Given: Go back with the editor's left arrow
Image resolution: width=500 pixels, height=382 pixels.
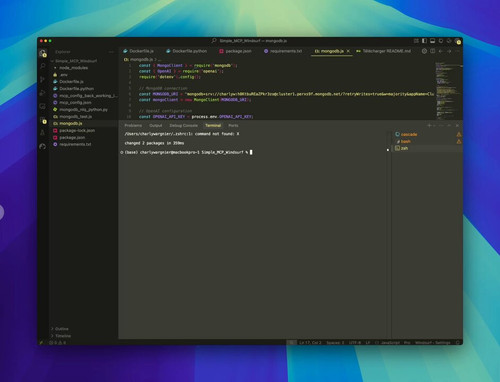Looking at the screenshot, I should coord(441,51).
